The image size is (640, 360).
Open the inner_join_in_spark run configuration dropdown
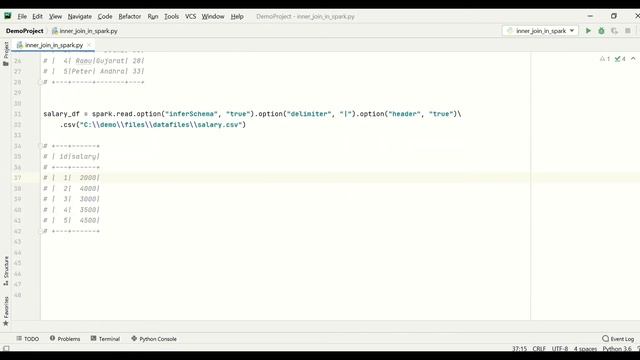coord(540,31)
